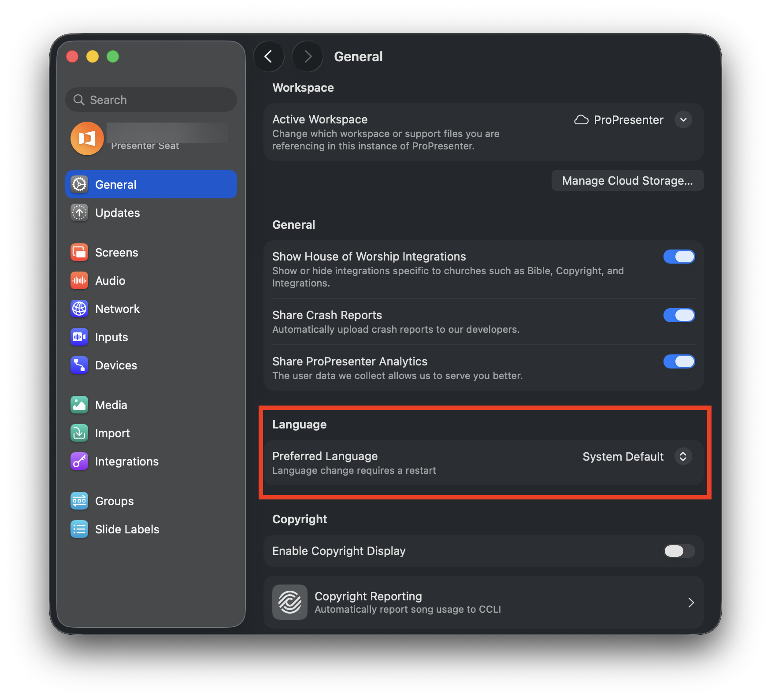This screenshot has width=771, height=700.
Task: Open the Groups icon in sidebar
Action: (x=79, y=501)
